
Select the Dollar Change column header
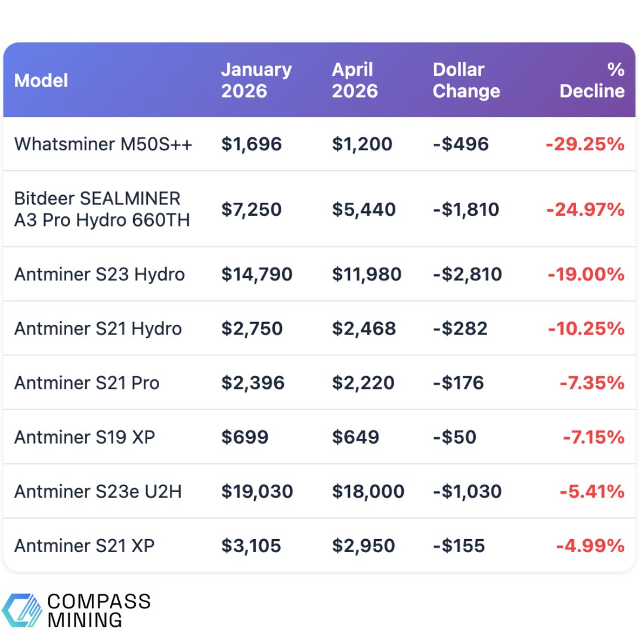tap(466, 80)
